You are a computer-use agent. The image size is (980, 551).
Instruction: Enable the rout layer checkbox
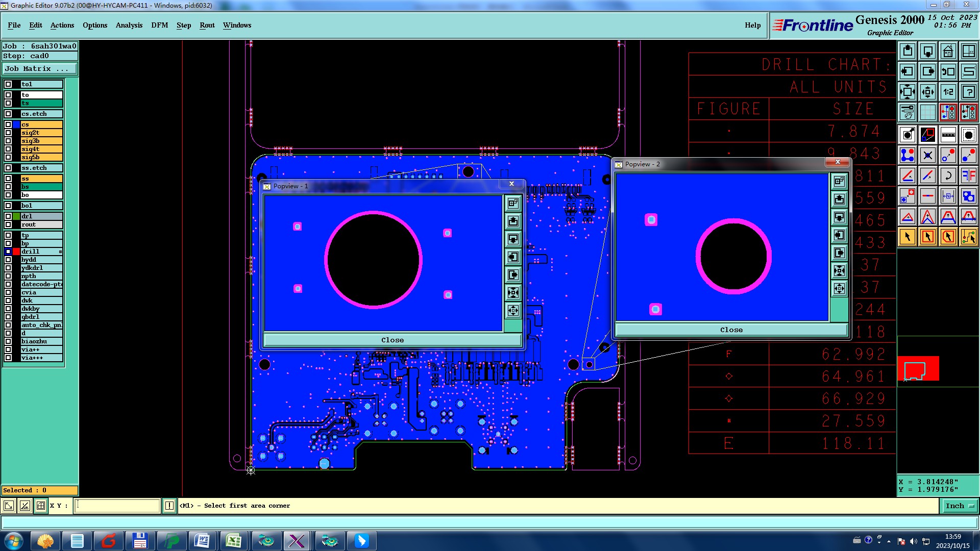8,224
